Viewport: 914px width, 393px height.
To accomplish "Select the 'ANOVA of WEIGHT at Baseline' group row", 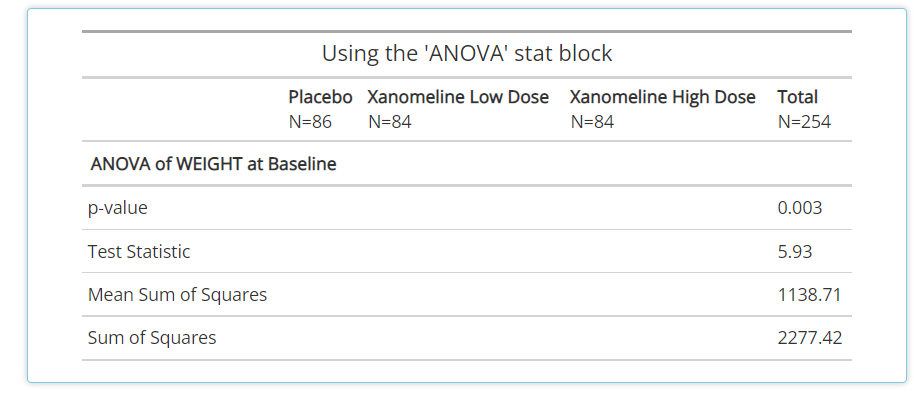I will pos(467,164).
